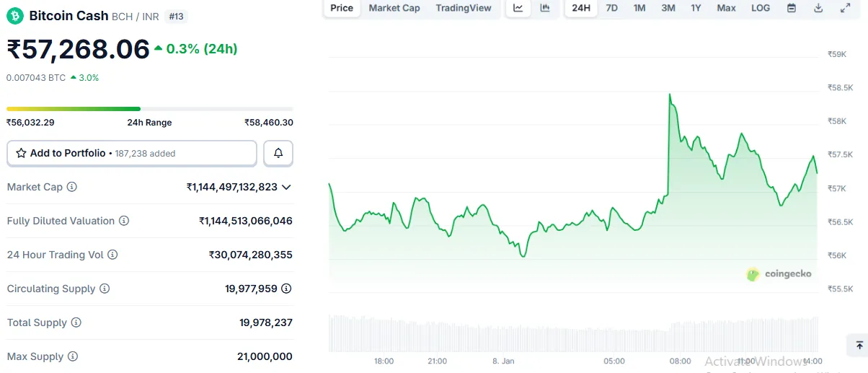Click 24 Hour Trading Vol info icon
The image size is (868, 373).
pos(112,255)
